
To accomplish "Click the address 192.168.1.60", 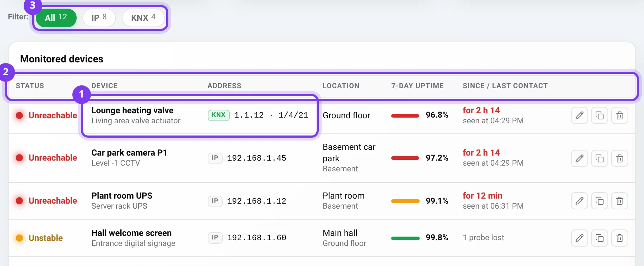I will pos(256,238).
